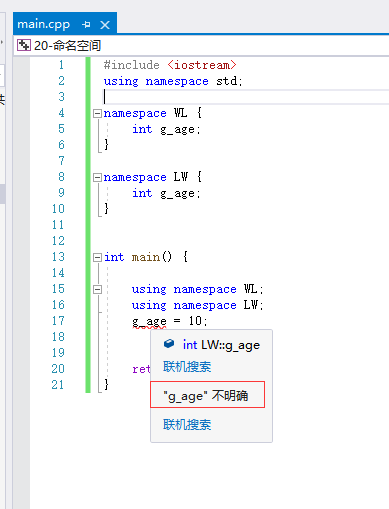Click the underlined g_age on line 17
The width and height of the screenshot is (389, 509).
coord(149,322)
